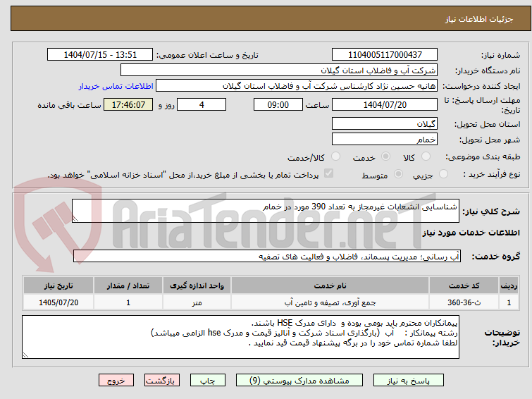Click the پاسخ به نیاز button
Screen dimensions: 532x399
click(x=409, y=381)
